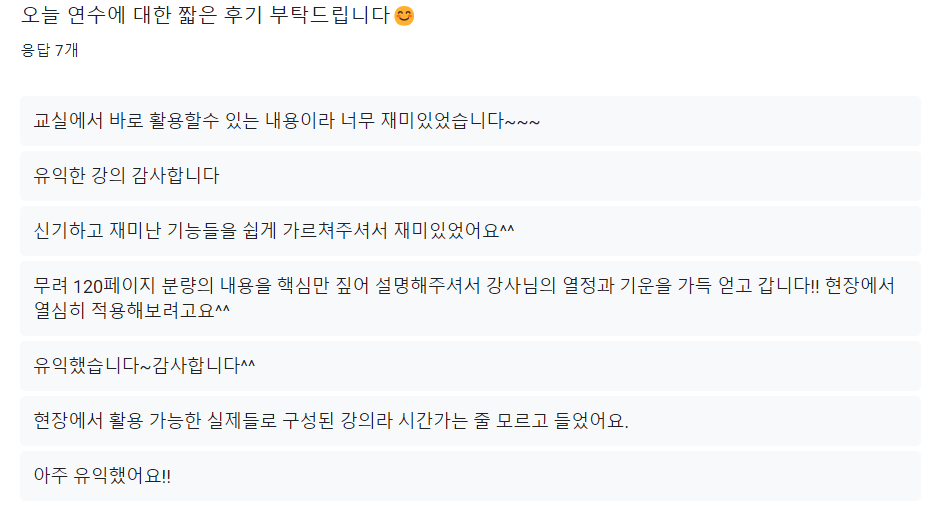Select the response starting with '교실에서 바로 활용할수'

point(469,121)
